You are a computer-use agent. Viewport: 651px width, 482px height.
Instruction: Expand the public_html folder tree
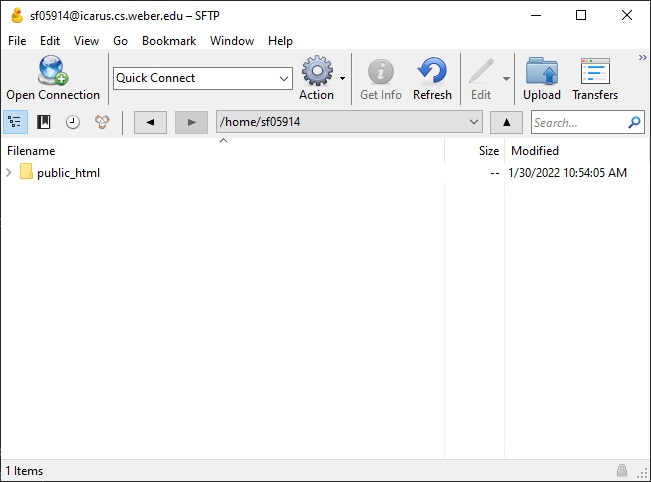(x=9, y=172)
